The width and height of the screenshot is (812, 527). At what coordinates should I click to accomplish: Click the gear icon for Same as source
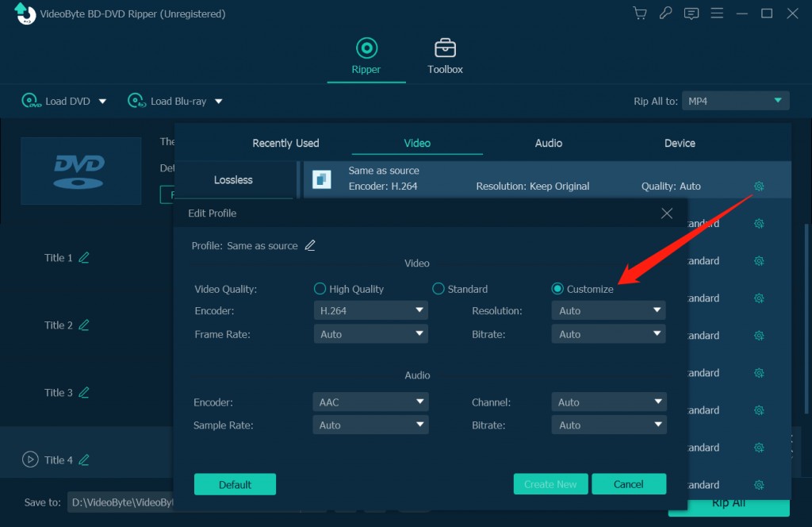[759, 187]
